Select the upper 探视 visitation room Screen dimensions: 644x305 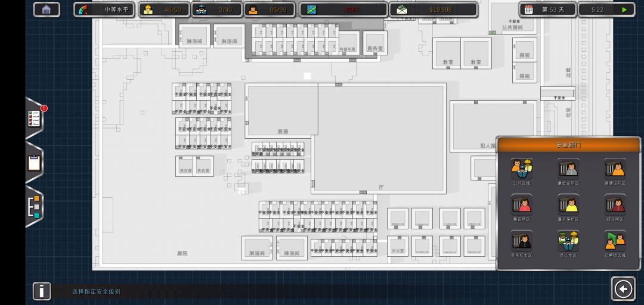pos(525,49)
